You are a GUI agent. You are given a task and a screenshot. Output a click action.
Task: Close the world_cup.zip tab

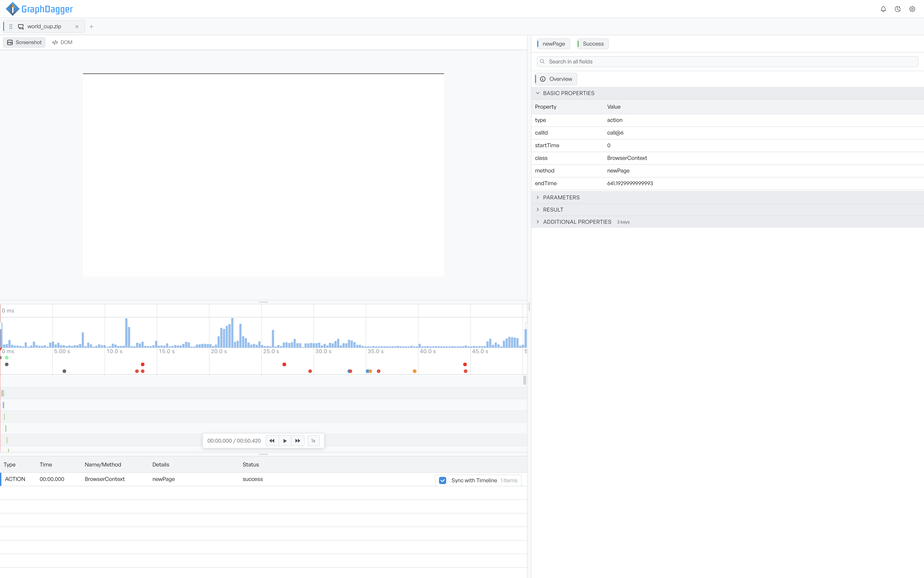tap(77, 27)
